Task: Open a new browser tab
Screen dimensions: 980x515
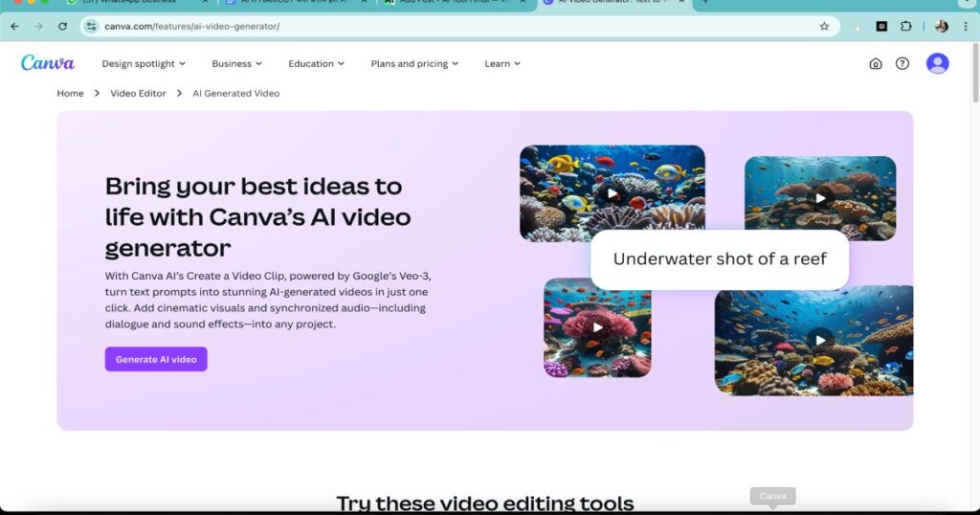Action: 705,2
